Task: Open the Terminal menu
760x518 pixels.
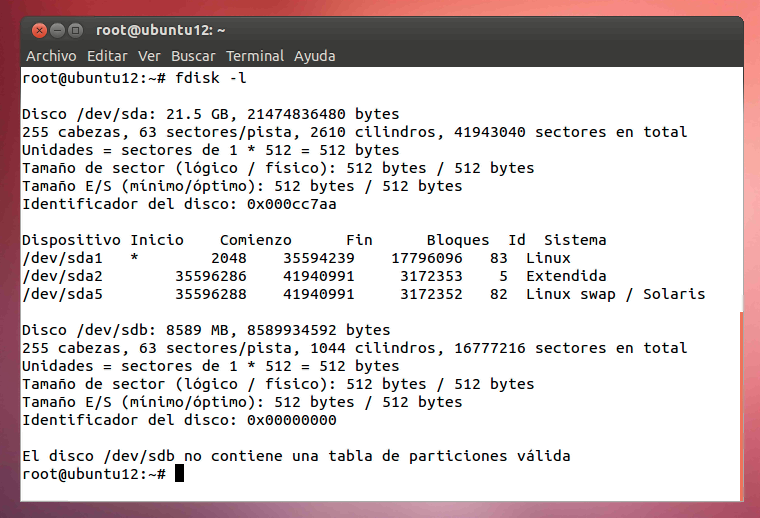Action: click(255, 56)
